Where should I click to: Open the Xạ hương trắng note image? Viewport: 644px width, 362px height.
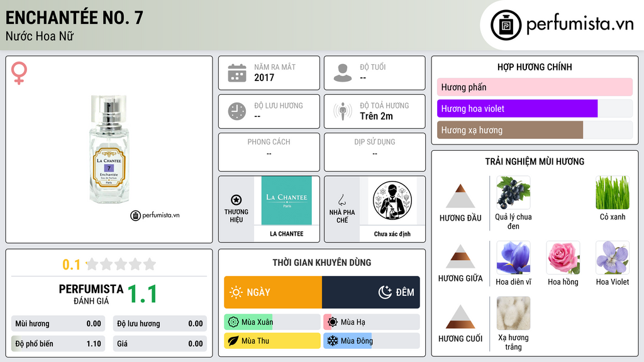pyautogui.click(x=513, y=314)
